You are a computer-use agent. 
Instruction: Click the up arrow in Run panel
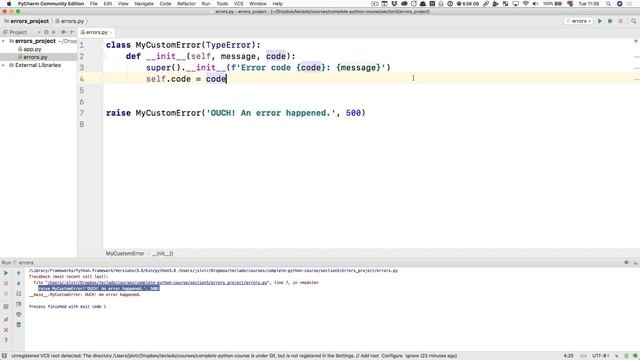(x=18, y=273)
